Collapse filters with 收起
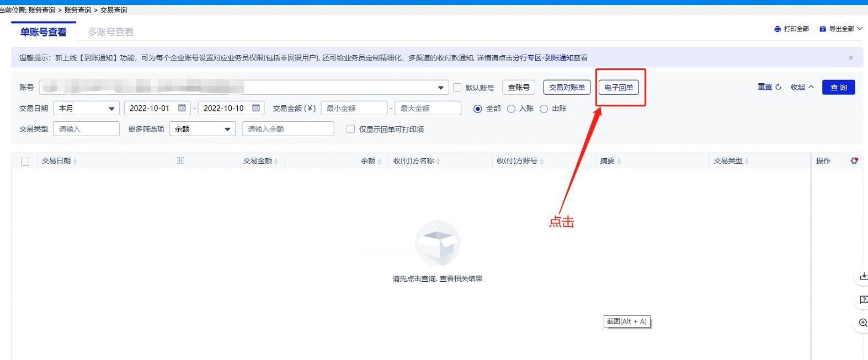 click(802, 87)
